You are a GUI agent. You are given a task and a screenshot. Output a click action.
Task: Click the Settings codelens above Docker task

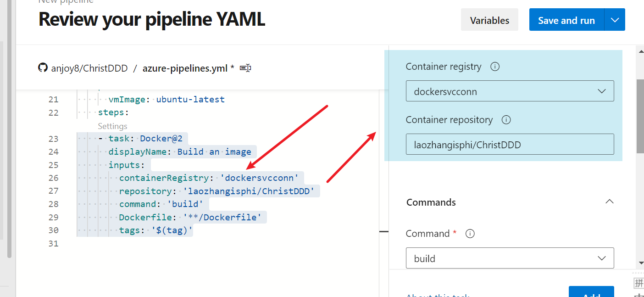tap(112, 126)
